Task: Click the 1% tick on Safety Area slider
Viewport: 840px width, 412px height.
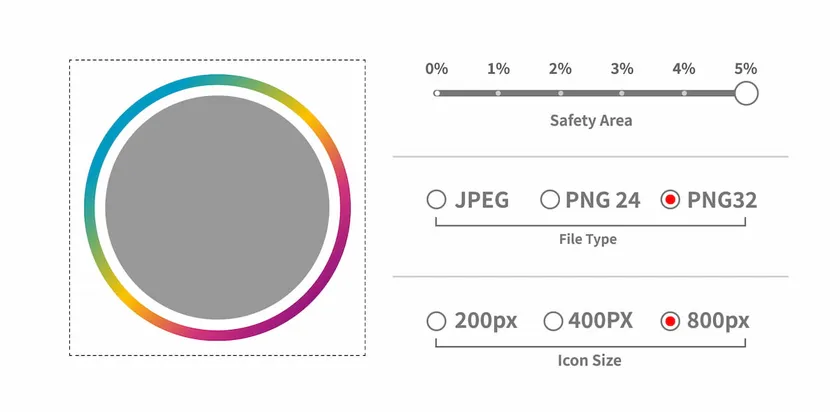Action: (498, 93)
